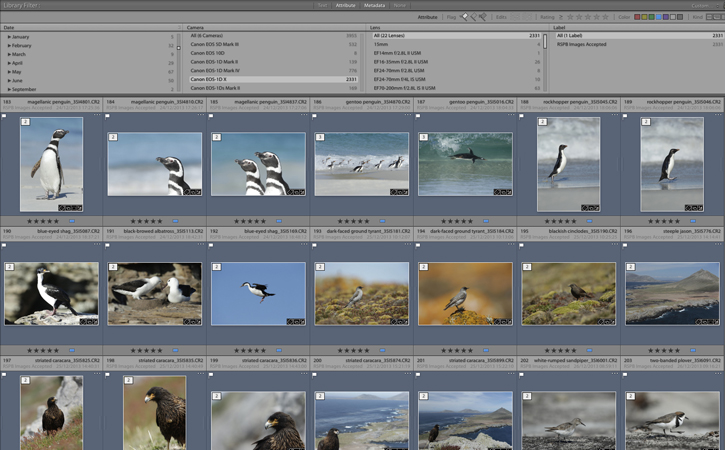Click the rejected flag filter icon
This screenshot has height=450, width=725.
484,17
